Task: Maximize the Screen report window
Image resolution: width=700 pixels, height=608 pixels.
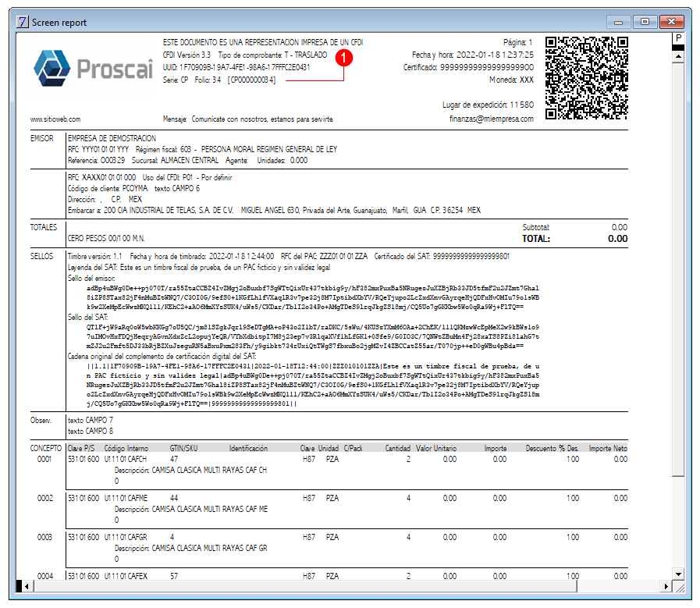Action: 645,22
